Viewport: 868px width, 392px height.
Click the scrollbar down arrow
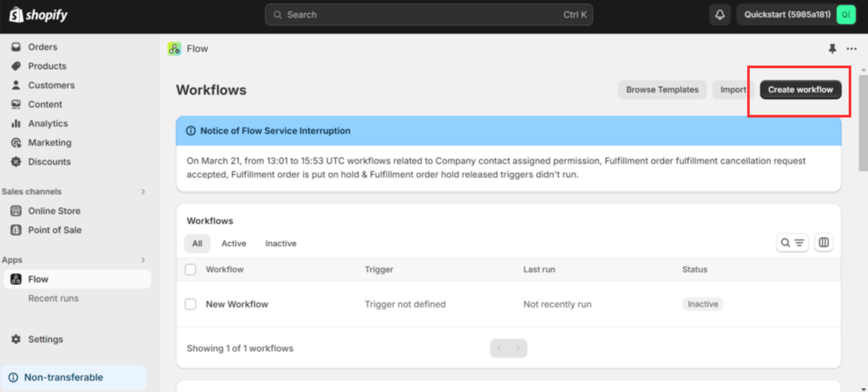pyautogui.click(x=863, y=389)
